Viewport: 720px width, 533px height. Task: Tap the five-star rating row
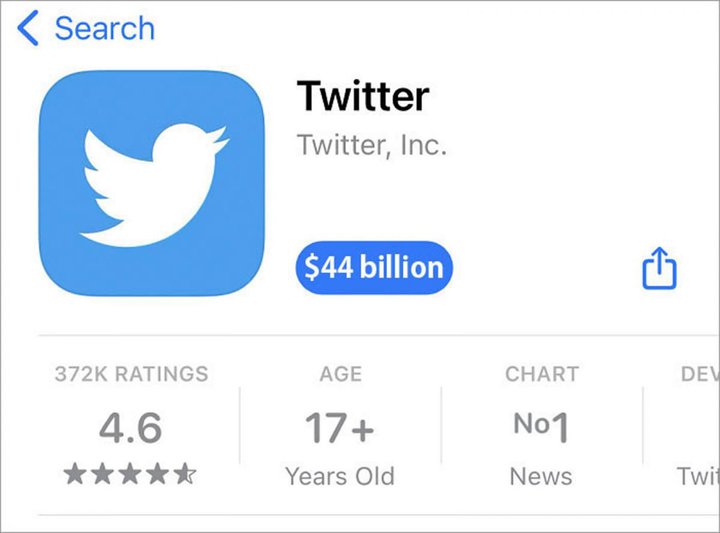pos(130,475)
